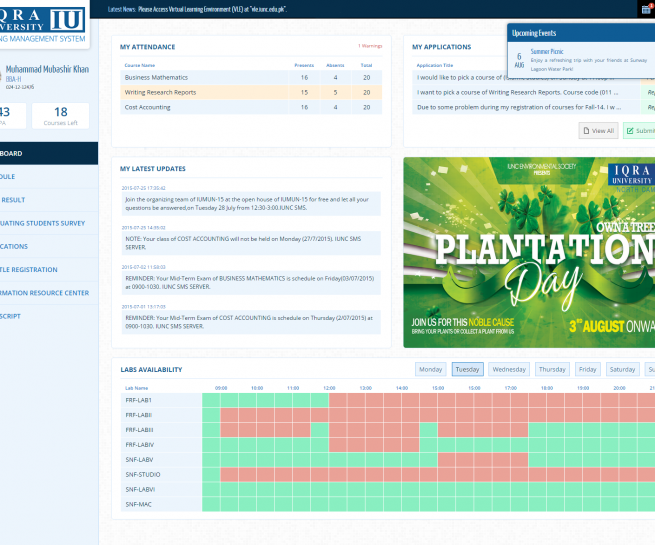The width and height of the screenshot is (655, 545).
Task: Click the View All applications button
Action: pyautogui.click(x=597, y=130)
